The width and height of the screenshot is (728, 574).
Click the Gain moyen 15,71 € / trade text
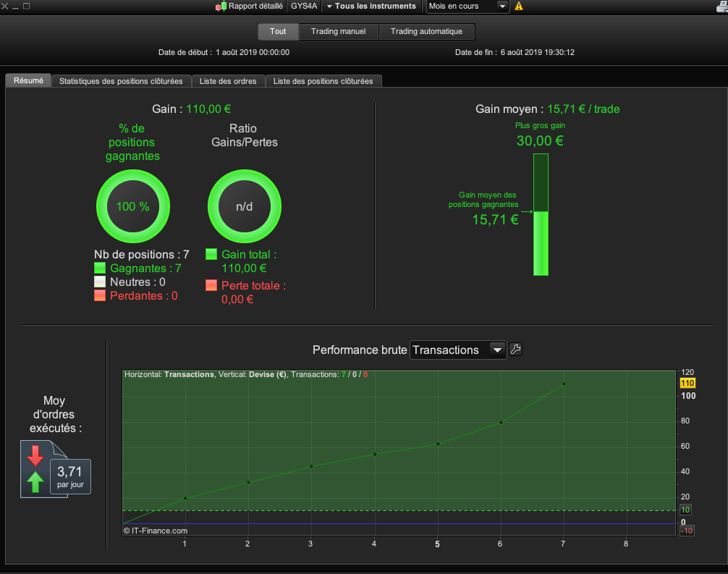pos(547,109)
